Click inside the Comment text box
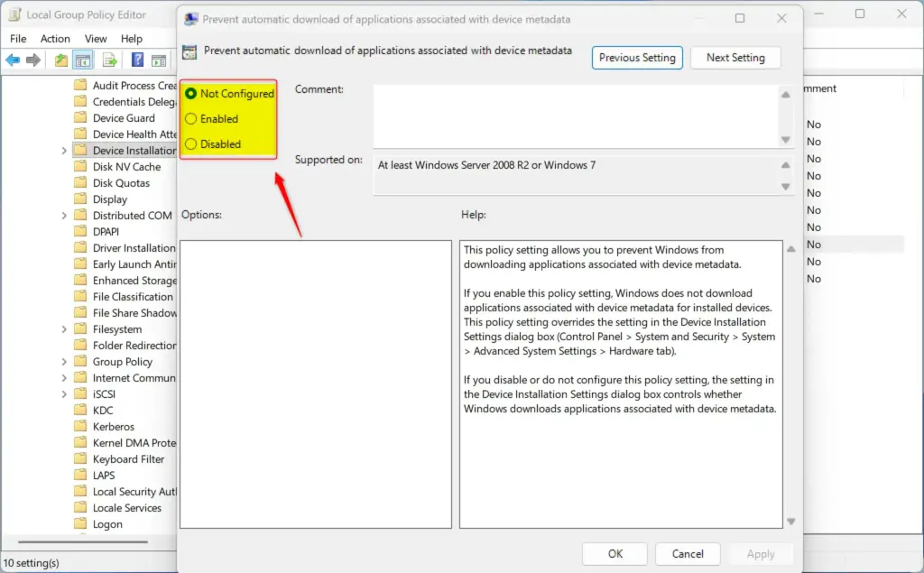The height and width of the screenshot is (573, 924). [576, 116]
